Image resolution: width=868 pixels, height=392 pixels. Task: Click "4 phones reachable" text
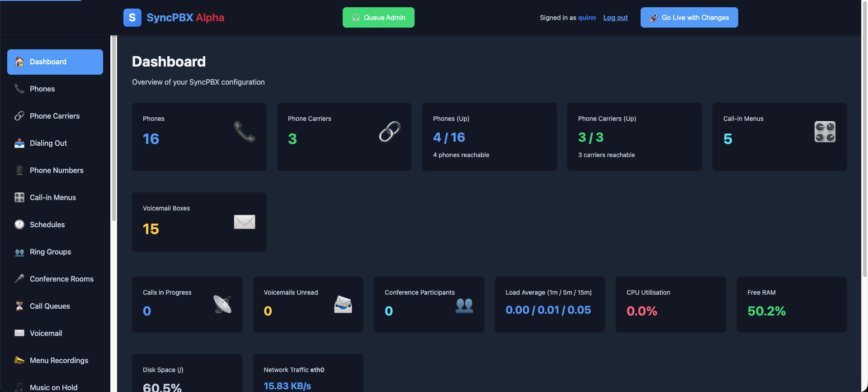coord(461,155)
